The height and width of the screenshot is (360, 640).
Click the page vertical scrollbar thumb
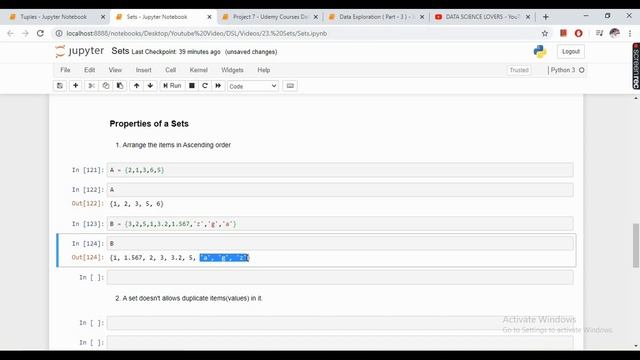[x=636, y=245]
